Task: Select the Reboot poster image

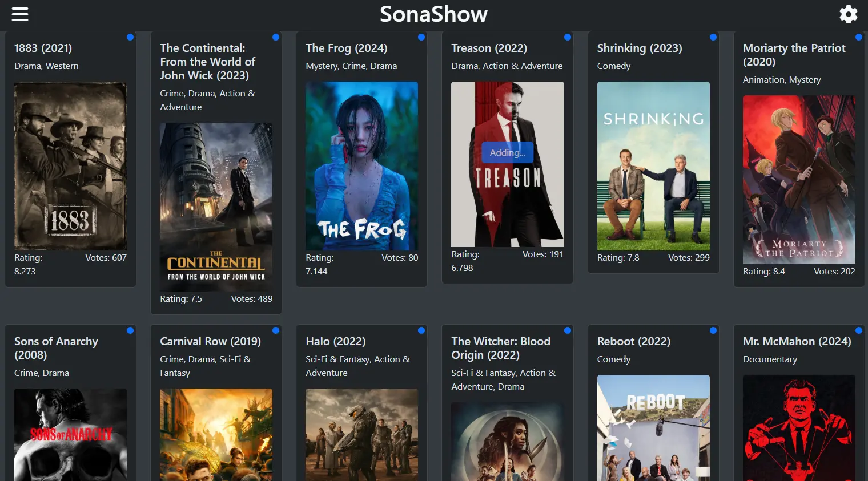Action: pos(653,428)
